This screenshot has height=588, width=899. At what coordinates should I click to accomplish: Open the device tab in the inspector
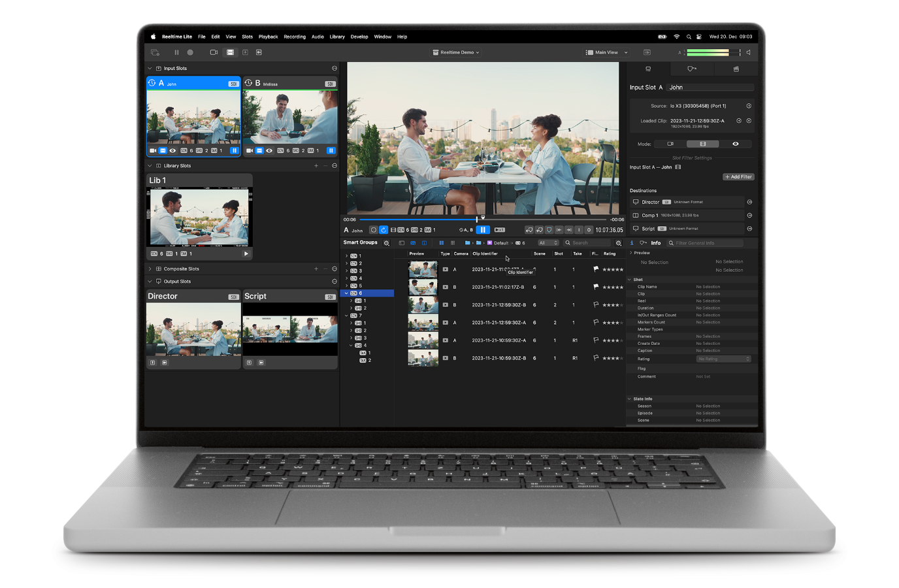tap(648, 69)
